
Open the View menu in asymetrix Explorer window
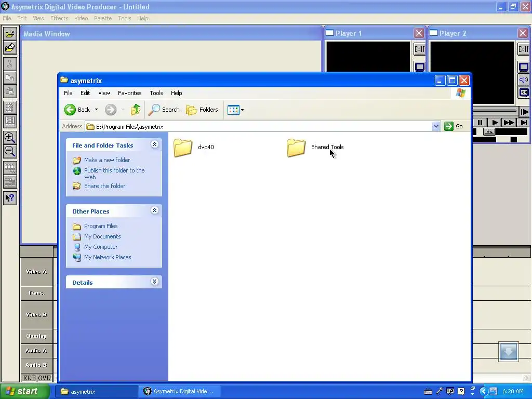point(104,93)
